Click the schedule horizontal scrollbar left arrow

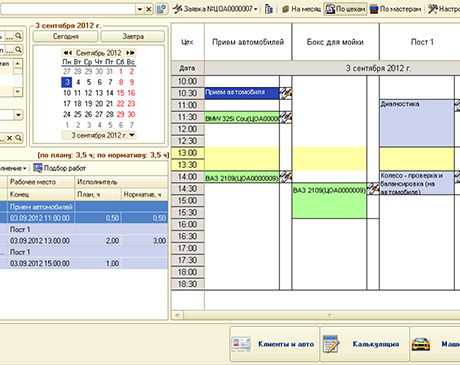[177, 315]
